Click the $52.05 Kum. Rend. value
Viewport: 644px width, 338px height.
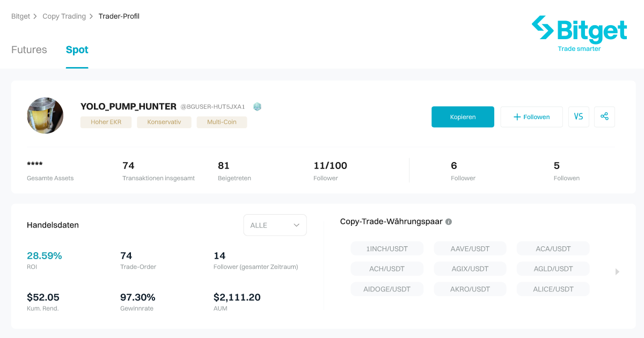43,297
